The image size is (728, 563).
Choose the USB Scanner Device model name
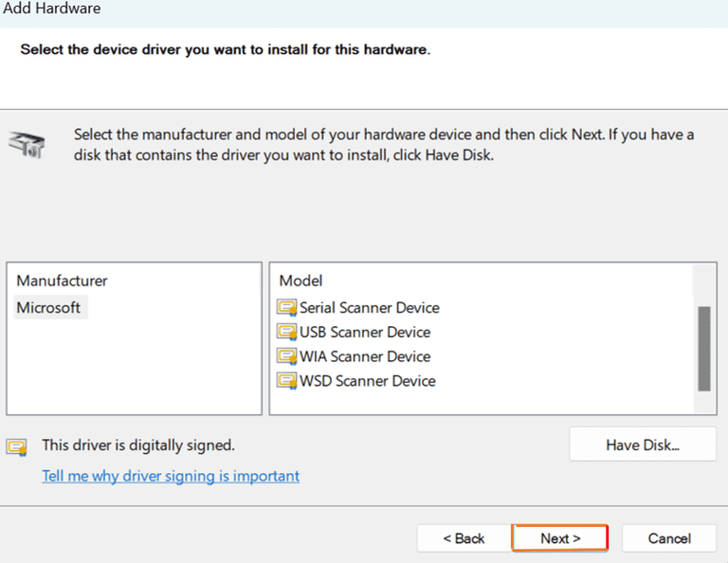tap(365, 332)
